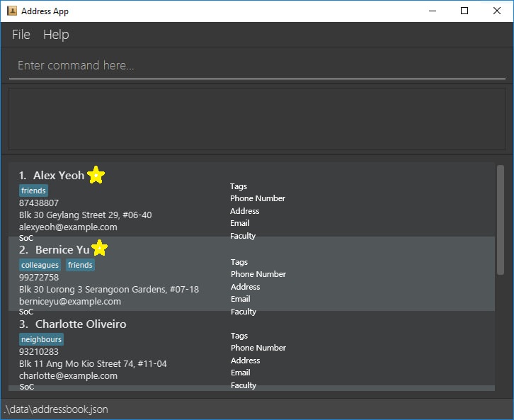This screenshot has width=514, height=420.
Task: Click the email alexyeoh@example.com
Action: (x=68, y=227)
